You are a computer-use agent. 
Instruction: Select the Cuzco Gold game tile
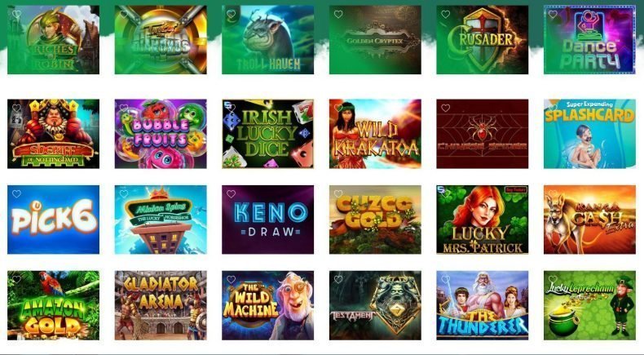(x=375, y=220)
